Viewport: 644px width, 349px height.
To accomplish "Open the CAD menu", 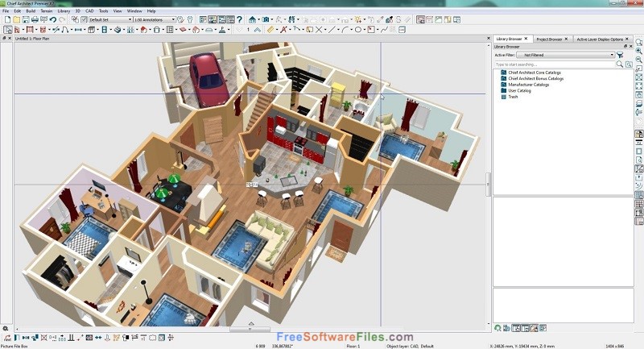I will tap(89, 11).
